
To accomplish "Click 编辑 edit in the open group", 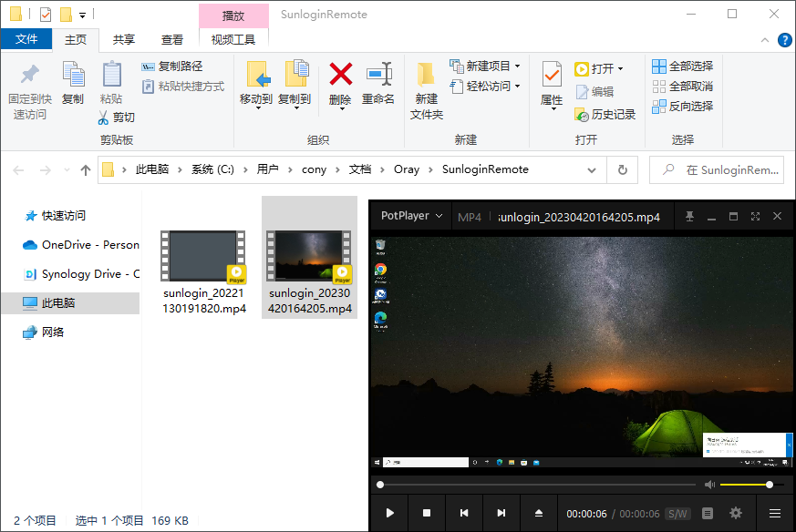I will tap(595, 92).
